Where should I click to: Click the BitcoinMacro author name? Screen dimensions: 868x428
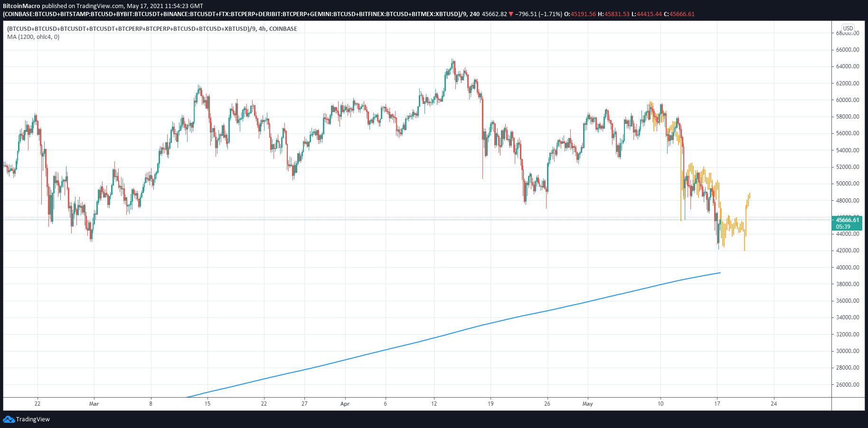click(21, 6)
